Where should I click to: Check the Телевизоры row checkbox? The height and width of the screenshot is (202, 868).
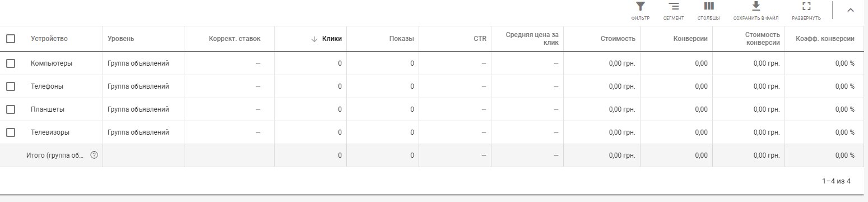click(11, 132)
